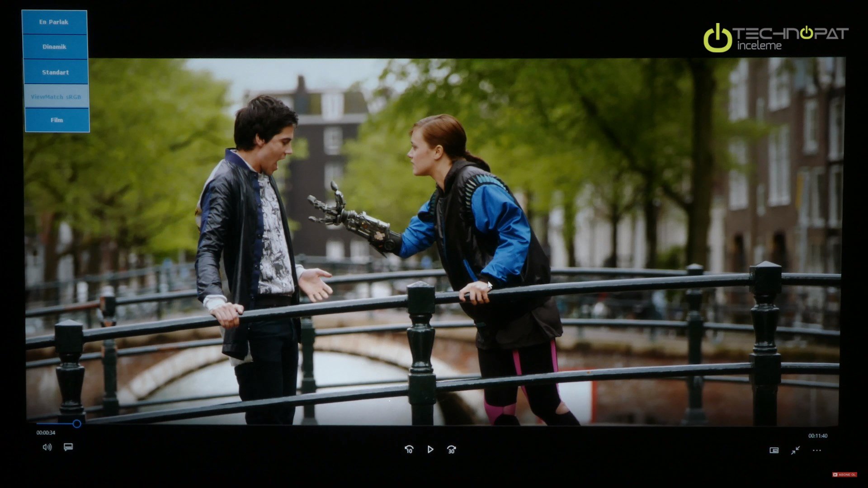Click the inceleme text under the logo
The width and height of the screenshot is (868, 488).
[x=759, y=46]
